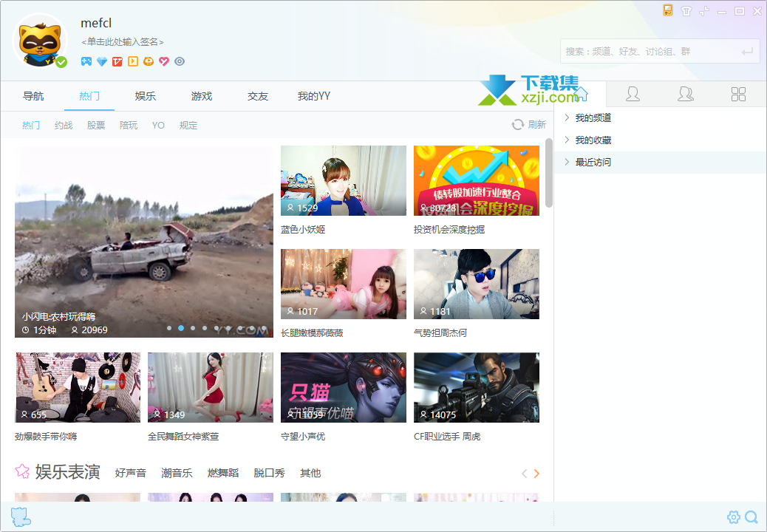
Task: Click the green online status badge
Action: (61, 62)
